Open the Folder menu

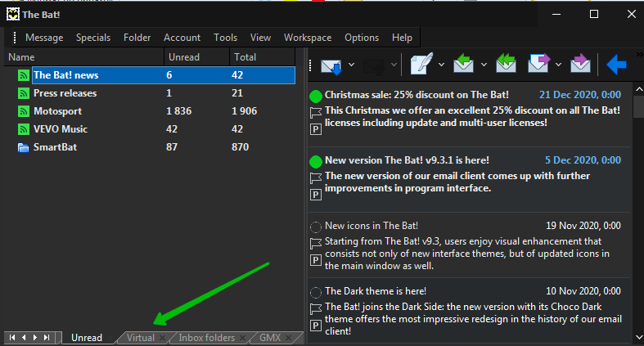click(137, 38)
